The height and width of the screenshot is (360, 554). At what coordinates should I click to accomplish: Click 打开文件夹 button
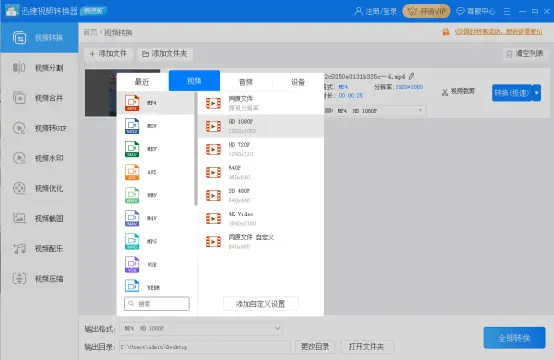(366, 347)
